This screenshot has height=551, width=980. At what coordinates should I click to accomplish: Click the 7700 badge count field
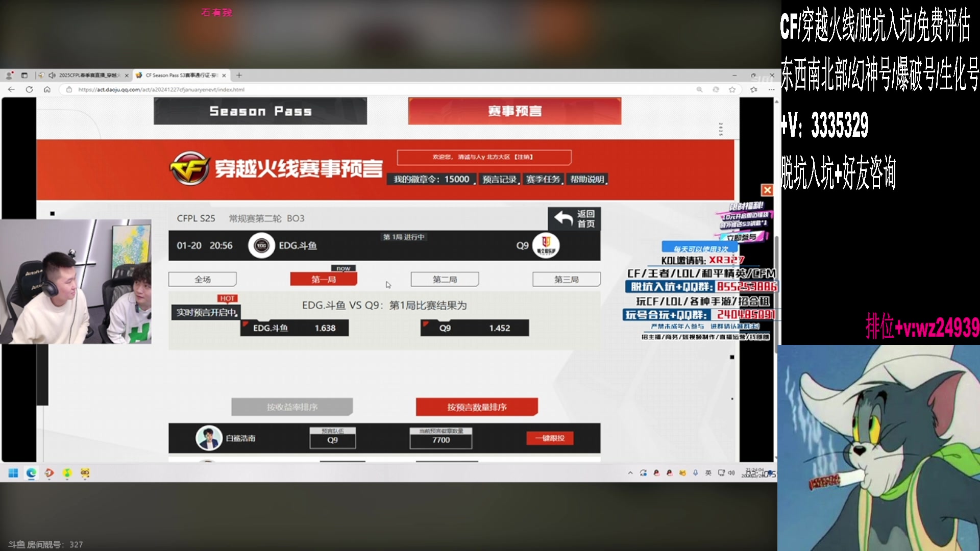[x=441, y=438]
